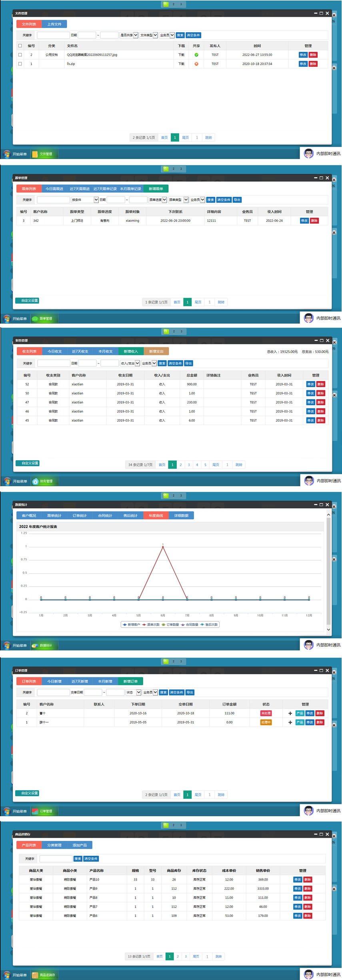
Task: Switch to 新增订单 tab in 订单管理
Action: pyautogui.click(x=130, y=682)
